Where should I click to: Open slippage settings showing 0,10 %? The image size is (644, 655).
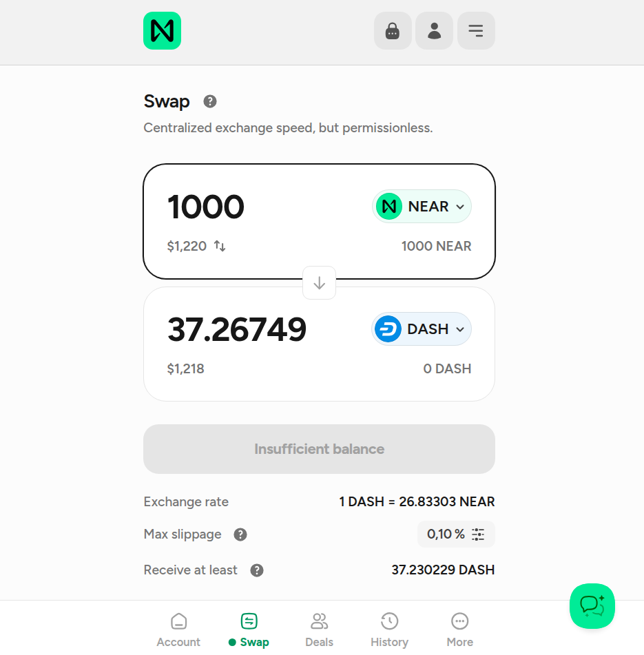[456, 534]
